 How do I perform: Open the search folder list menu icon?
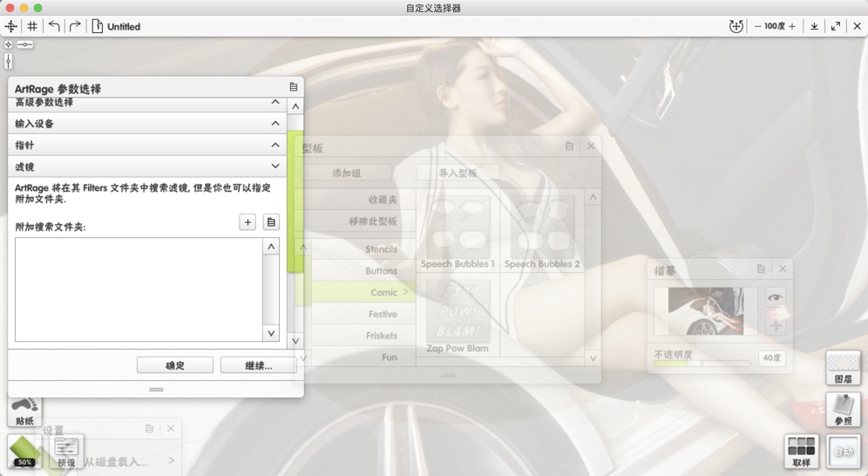coord(271,222)
